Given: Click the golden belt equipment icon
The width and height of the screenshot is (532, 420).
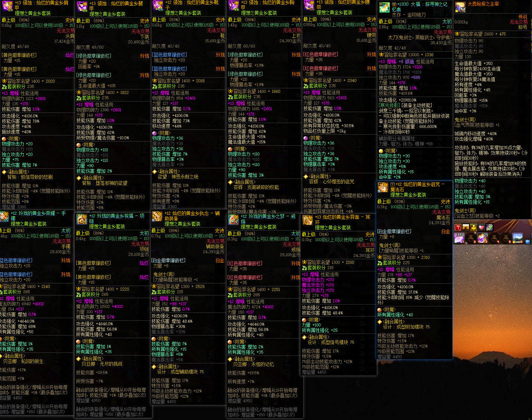Looking at the screenshot, I should pos(309,5).
